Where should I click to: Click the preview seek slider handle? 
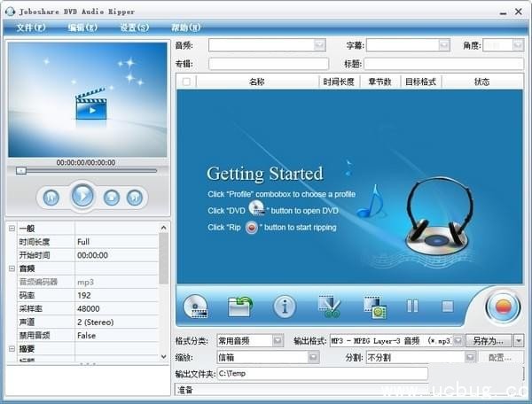pos(21,170)
